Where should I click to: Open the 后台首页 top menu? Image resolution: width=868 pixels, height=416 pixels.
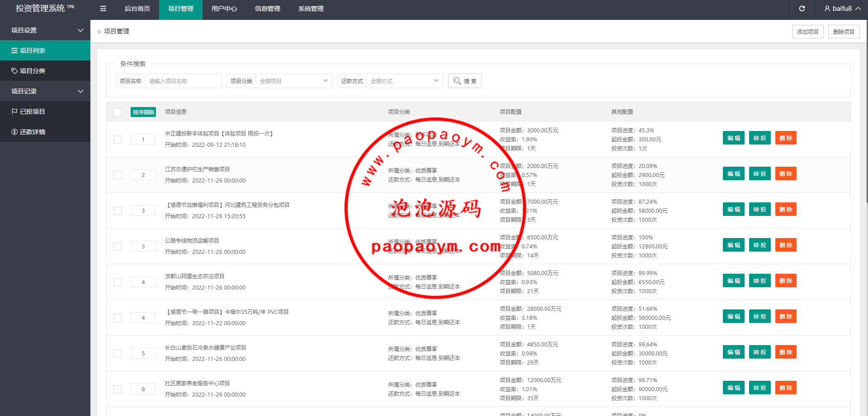pos(137,9)
